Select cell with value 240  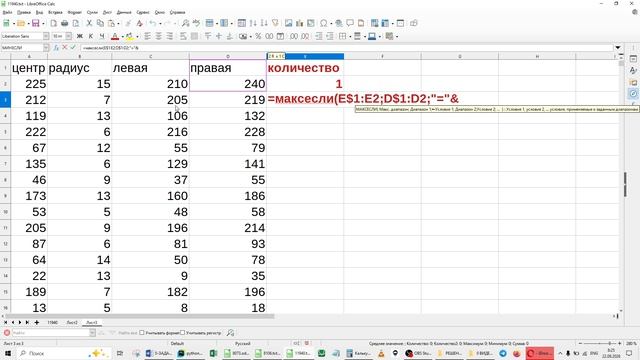click(228, 84)
